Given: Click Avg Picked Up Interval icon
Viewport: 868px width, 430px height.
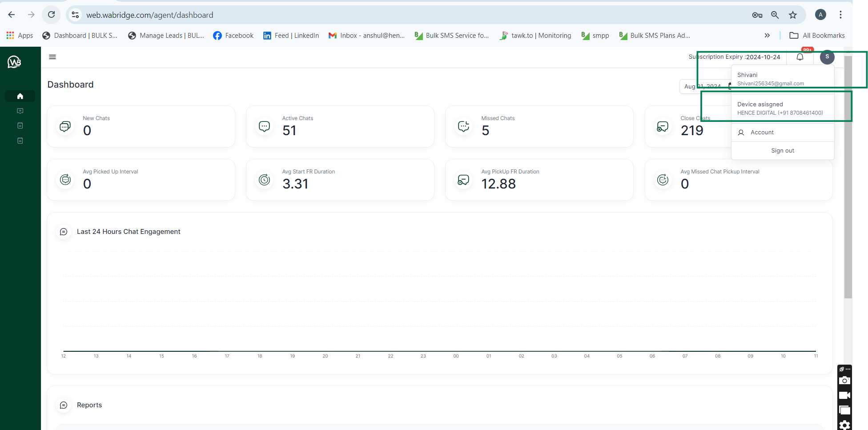Looking at the screenshot, I should (65, 180).
